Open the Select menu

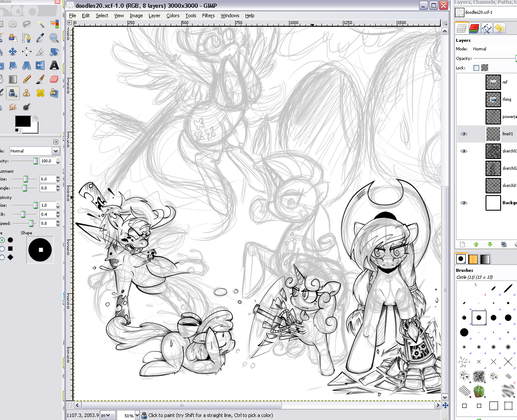click(102, 16)
